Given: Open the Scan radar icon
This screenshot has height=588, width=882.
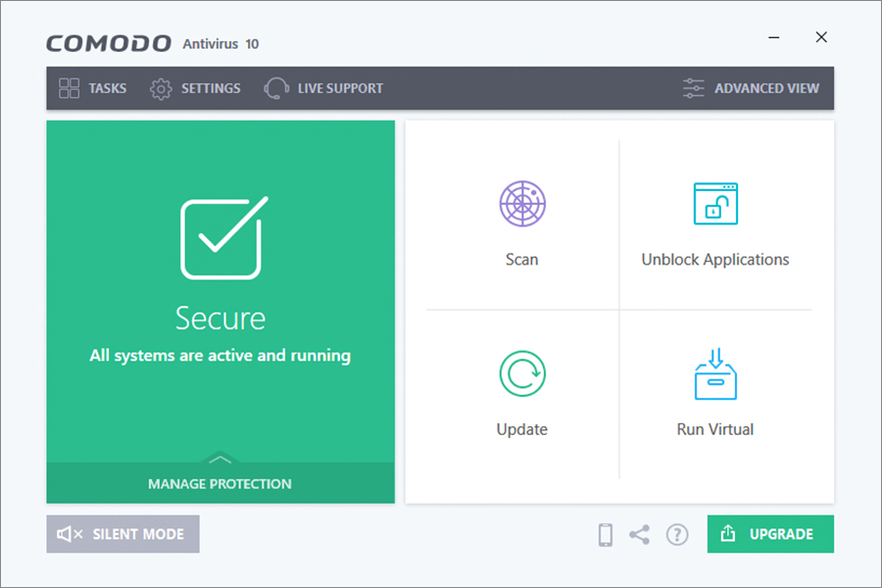Looking at the screenshot, I should [522, 204].
